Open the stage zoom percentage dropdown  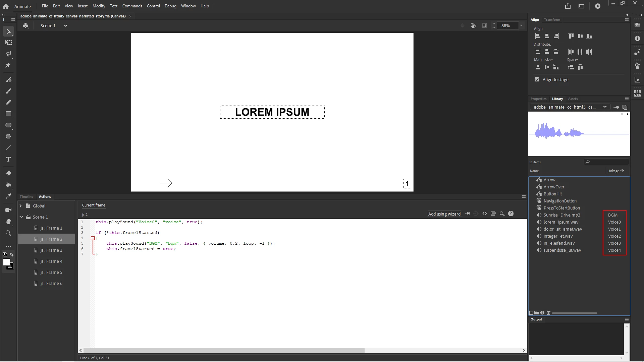click(521, 25)
